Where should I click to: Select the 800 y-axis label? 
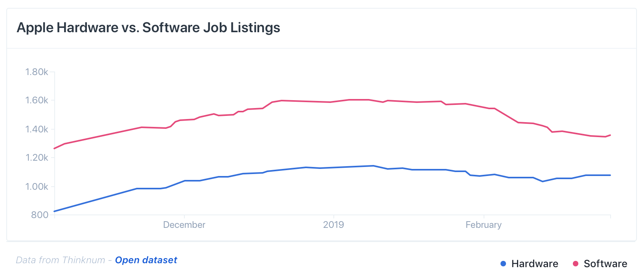tap(40, 215)
